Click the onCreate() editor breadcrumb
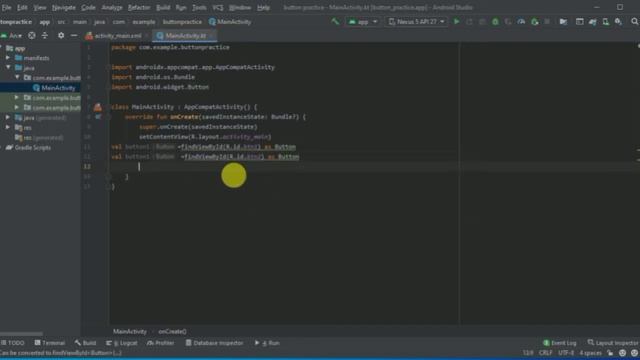The image size is (640, 360). point(172,331)
